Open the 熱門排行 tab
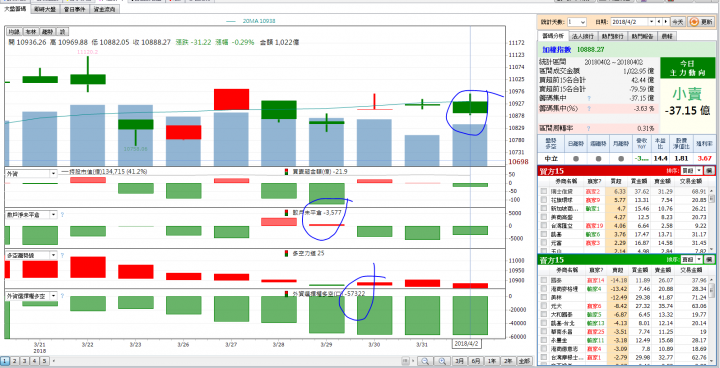 tap(613, 36)
